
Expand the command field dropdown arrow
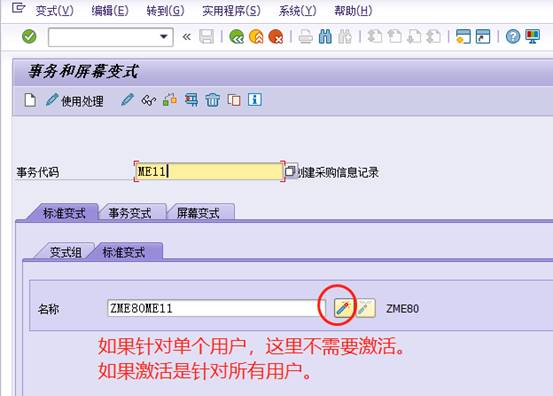tap(163, 36)
